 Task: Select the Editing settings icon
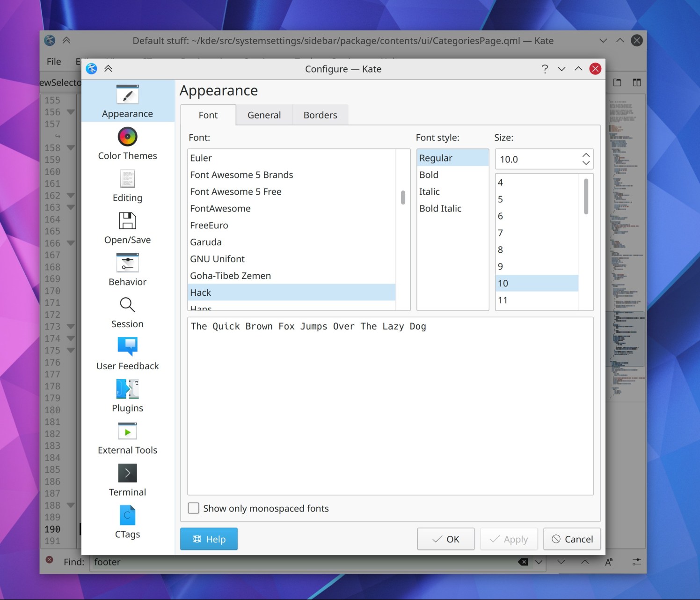pyautogui.click(x=127, y=184)
